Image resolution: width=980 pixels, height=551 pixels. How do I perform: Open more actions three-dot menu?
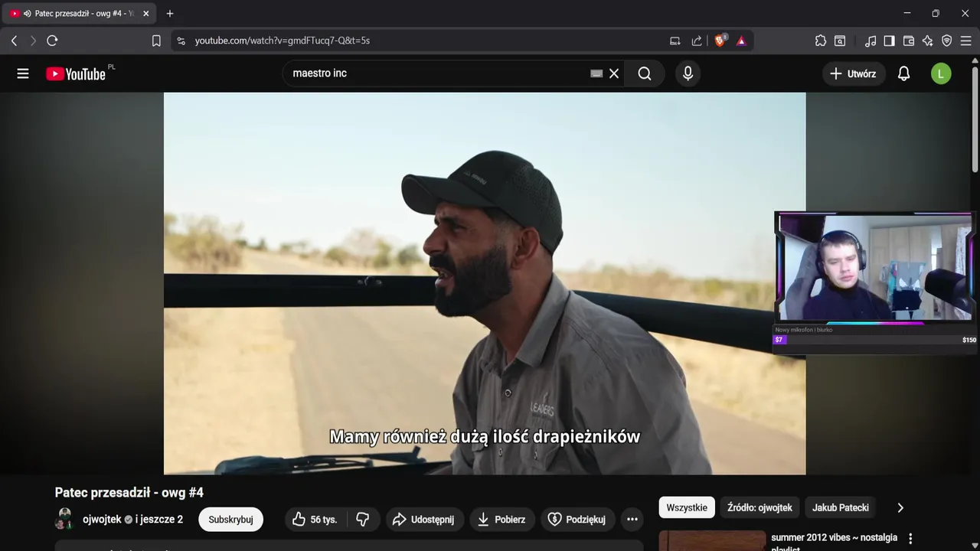click(632, 520)
